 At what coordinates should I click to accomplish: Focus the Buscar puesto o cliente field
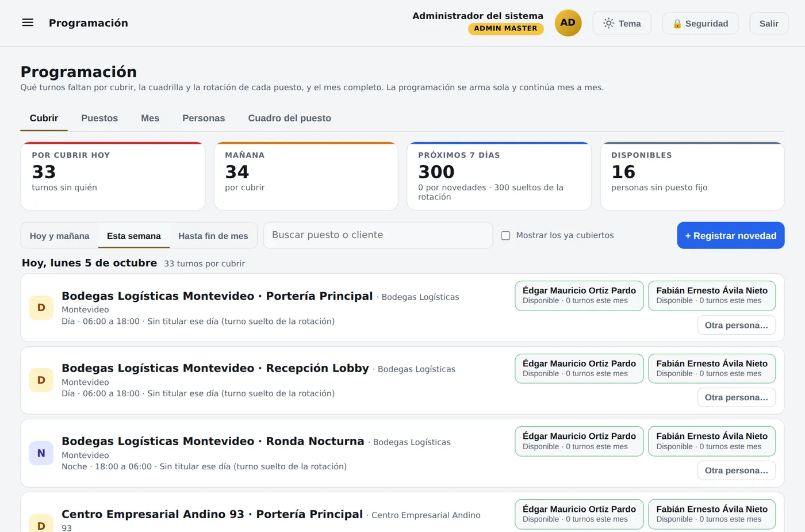coord(378,235)
